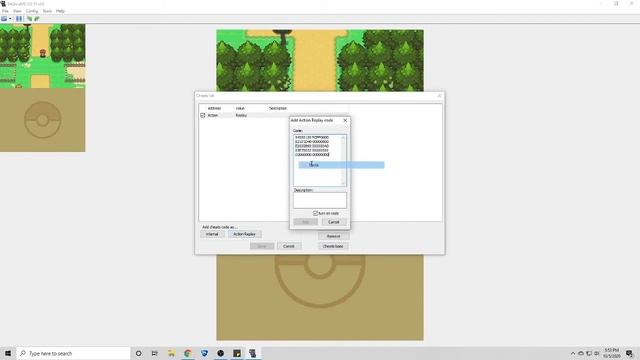Click the Pause emulation toolbar icon
Viewport: 640px width, 360px height.
(19, 19)
